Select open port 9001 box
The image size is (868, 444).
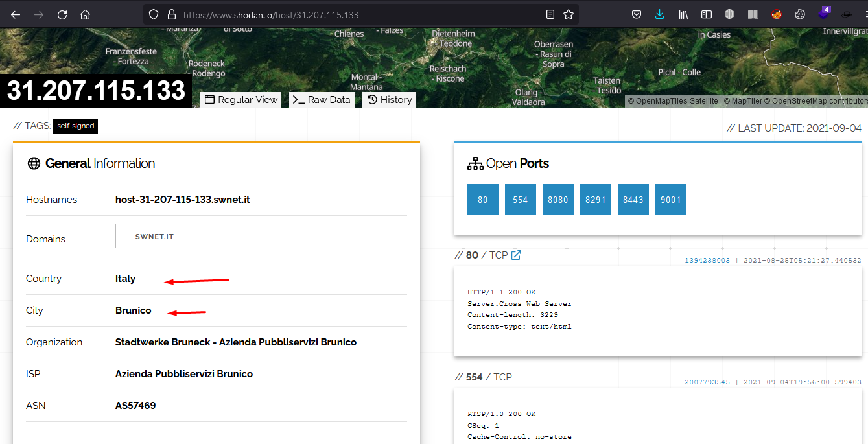coord(670,200)
